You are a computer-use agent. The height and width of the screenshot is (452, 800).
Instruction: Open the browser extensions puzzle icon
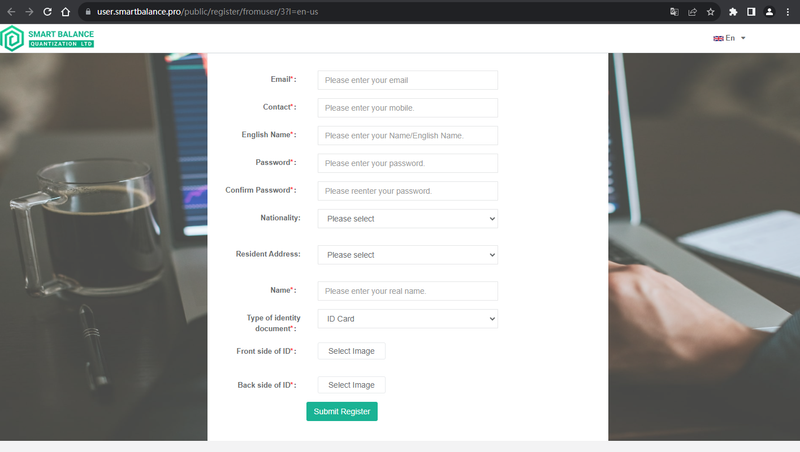(733, 12)
